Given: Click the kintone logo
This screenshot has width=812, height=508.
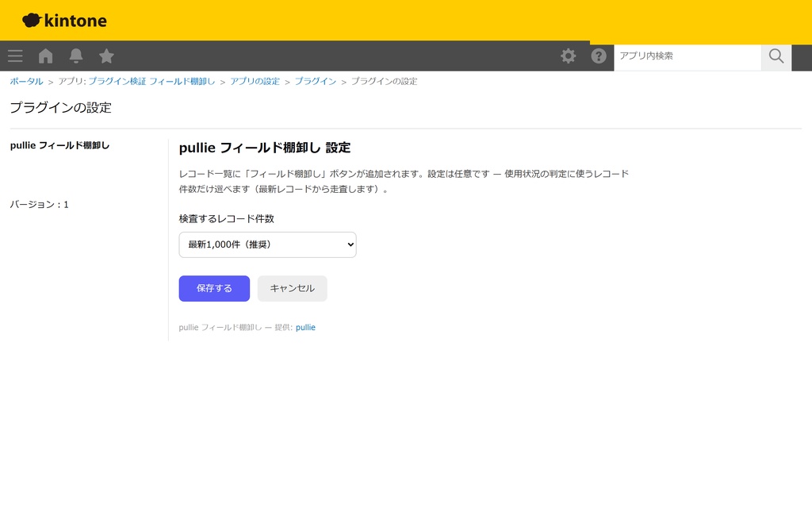Looking at the screenshot, I should coord(64,20).
